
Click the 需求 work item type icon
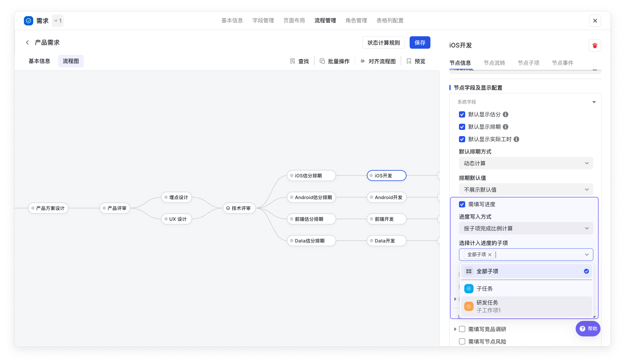pyautogui.click(x=29, y=21)
